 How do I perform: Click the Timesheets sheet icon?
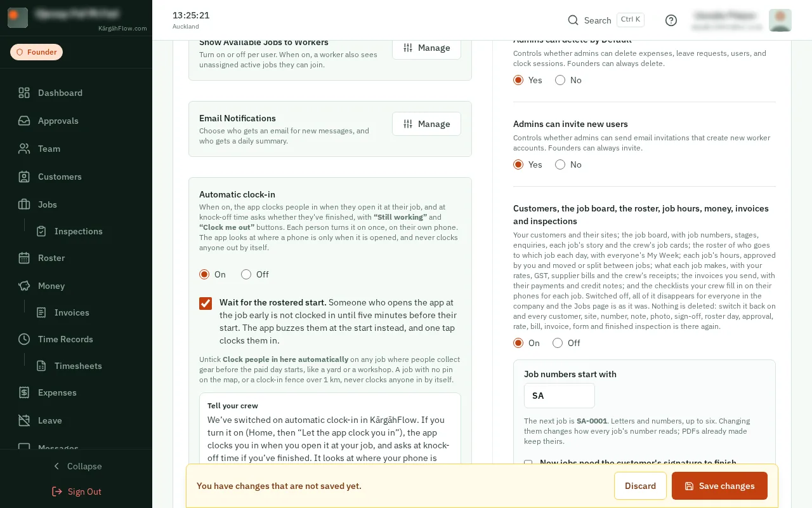coord(41,366)
